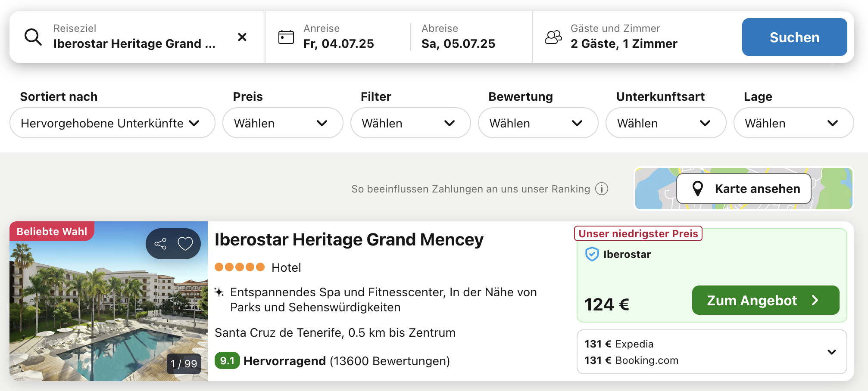Edit Gäste und Zimmer selection

[x=624, y=37]
